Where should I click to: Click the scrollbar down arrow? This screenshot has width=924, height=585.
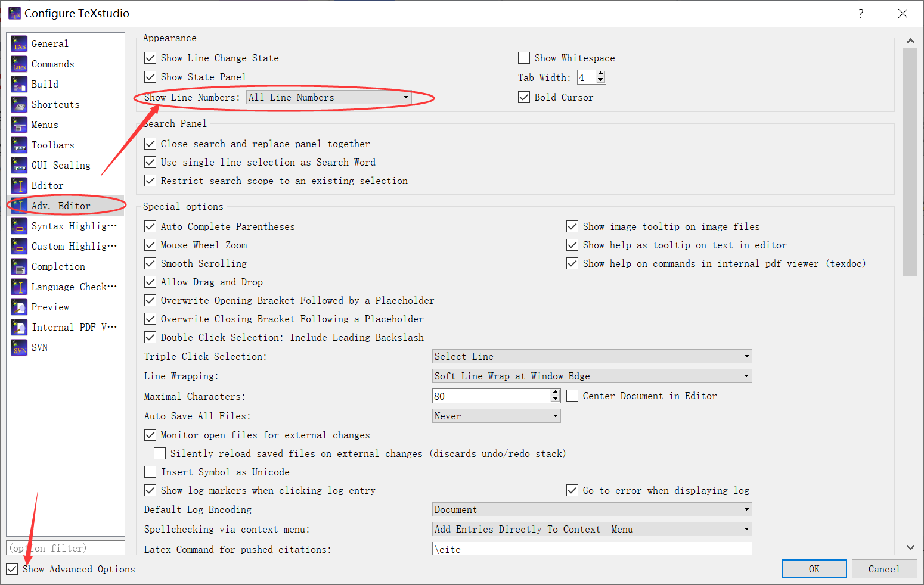click(910, 547)
